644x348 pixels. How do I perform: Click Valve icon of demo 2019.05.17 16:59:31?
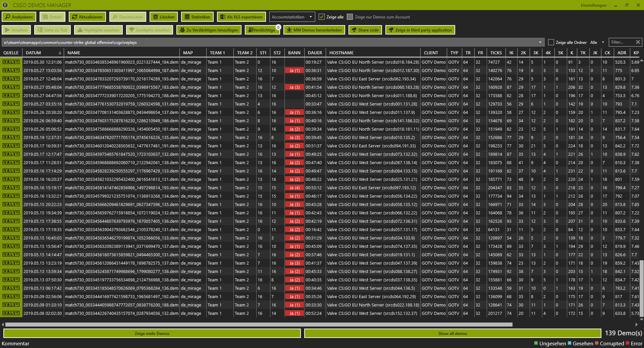pyautogui.click(x=11, y=146)
